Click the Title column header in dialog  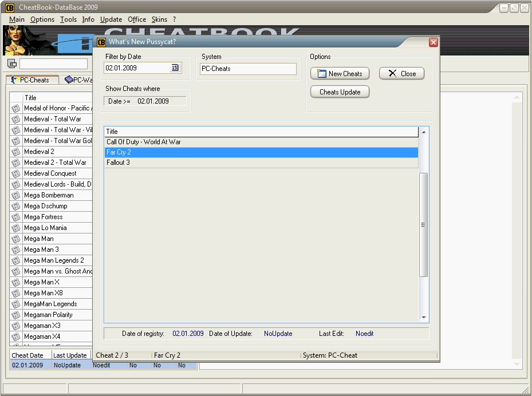[261, 132]
